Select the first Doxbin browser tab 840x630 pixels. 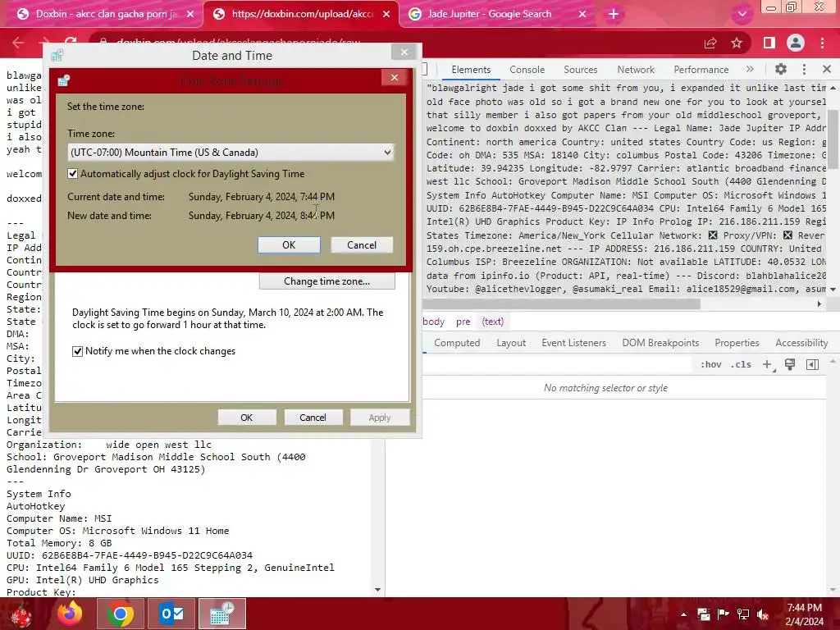coord(105,14)
